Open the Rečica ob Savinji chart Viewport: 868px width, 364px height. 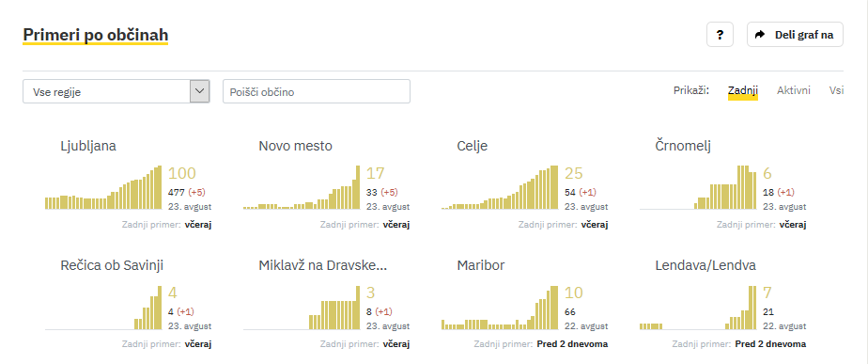(103, 308)
